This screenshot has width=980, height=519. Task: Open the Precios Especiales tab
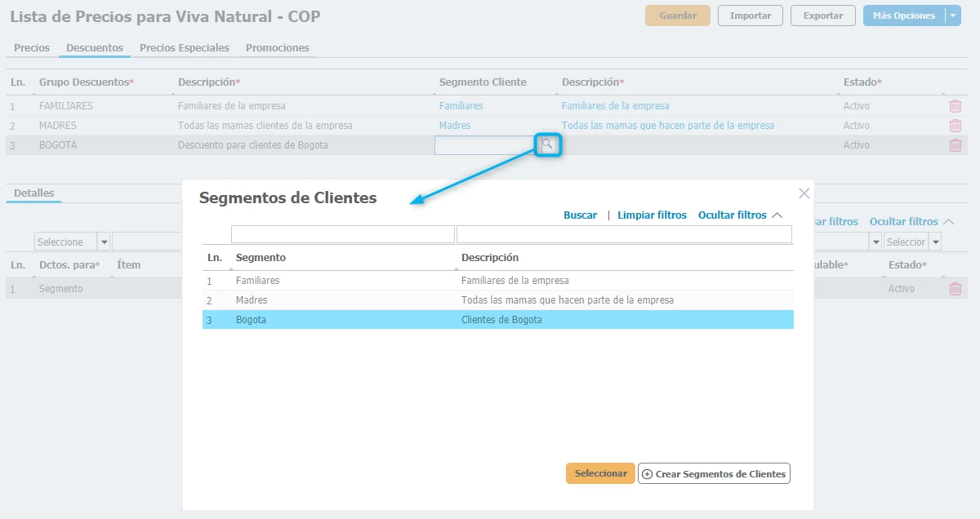tap(184, 48)
